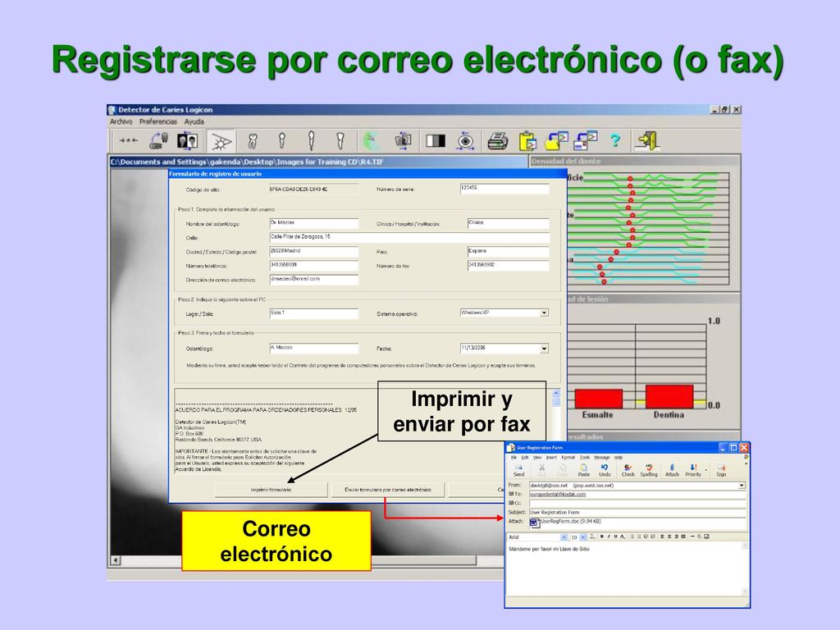
Task: Expand the Sistema operativo dropdown
Action: click(x=545, y=313)
